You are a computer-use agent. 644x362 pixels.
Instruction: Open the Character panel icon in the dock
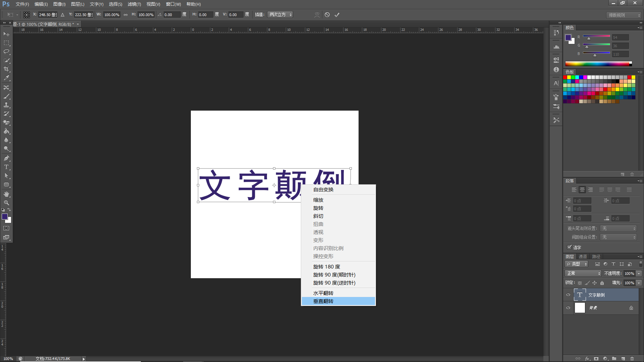pos(556,83)
